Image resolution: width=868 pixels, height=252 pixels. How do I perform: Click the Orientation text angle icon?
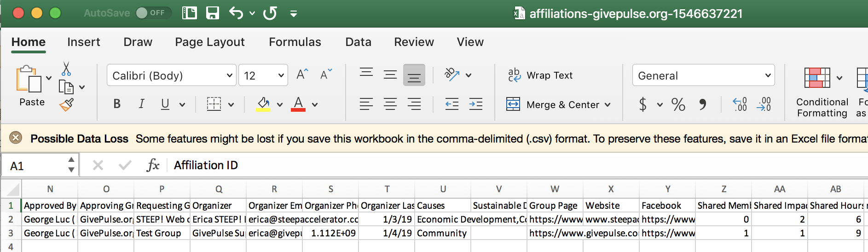451,74
